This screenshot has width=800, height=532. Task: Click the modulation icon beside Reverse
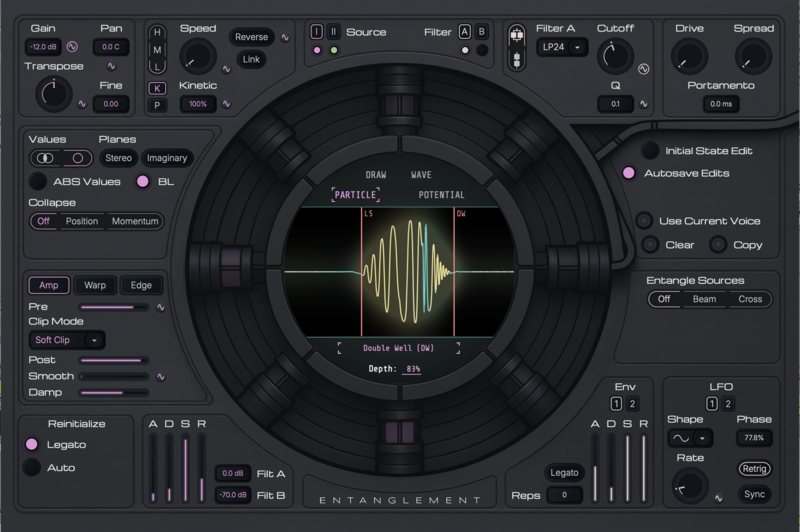(283, 38)
